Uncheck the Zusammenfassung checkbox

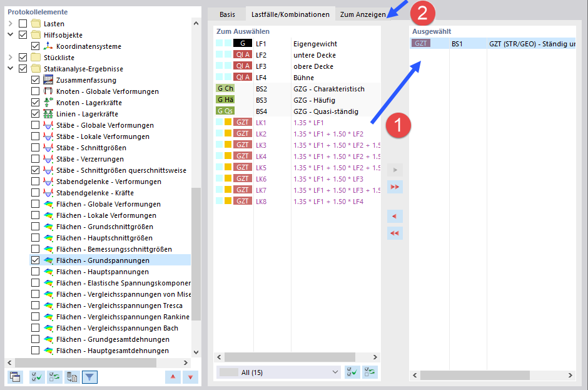click(35, 80)
